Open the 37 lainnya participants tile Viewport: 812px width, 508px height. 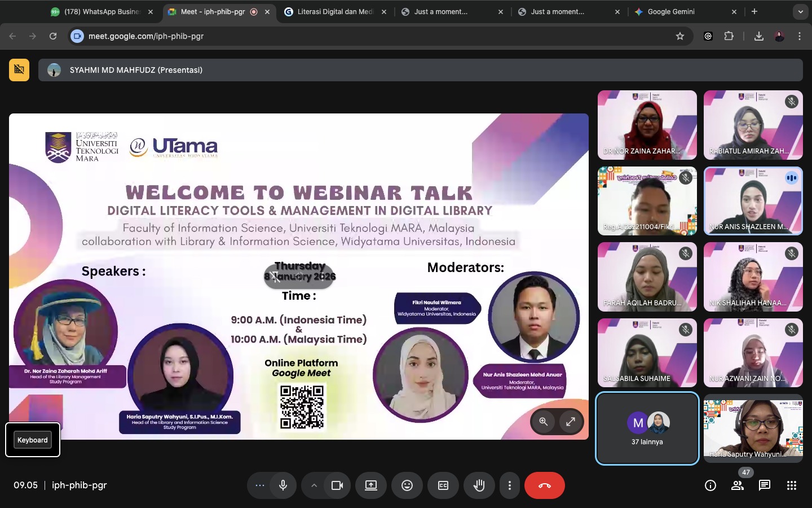tap(647, 428)
